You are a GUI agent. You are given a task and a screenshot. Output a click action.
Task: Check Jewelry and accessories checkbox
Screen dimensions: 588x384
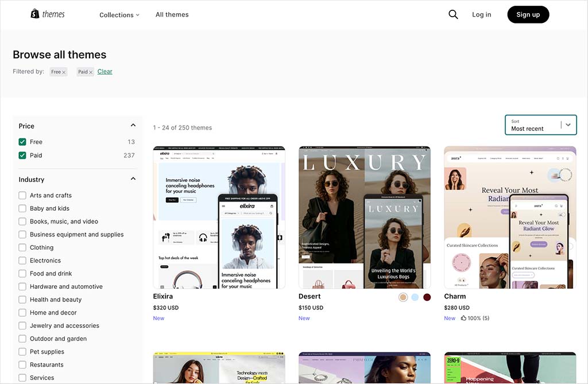pos(22,326)
